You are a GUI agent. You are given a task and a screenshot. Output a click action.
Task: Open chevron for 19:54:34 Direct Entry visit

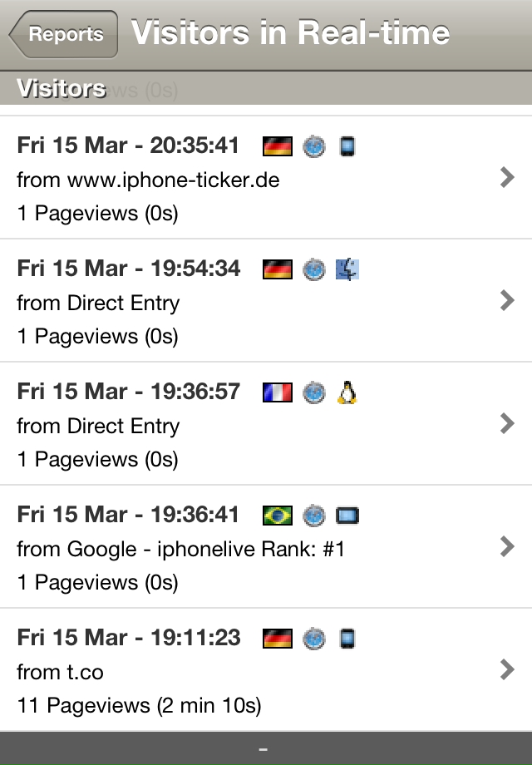click(x=507, y=300)
